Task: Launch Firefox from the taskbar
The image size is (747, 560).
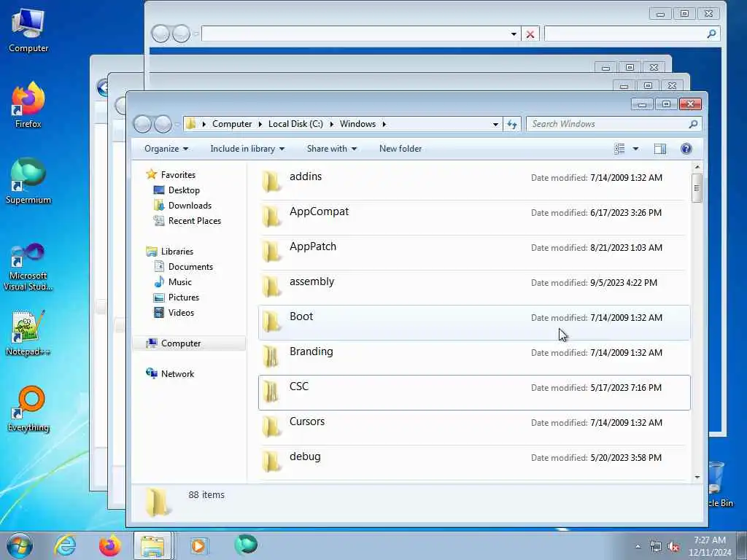Action: click(x=109, y=545)
